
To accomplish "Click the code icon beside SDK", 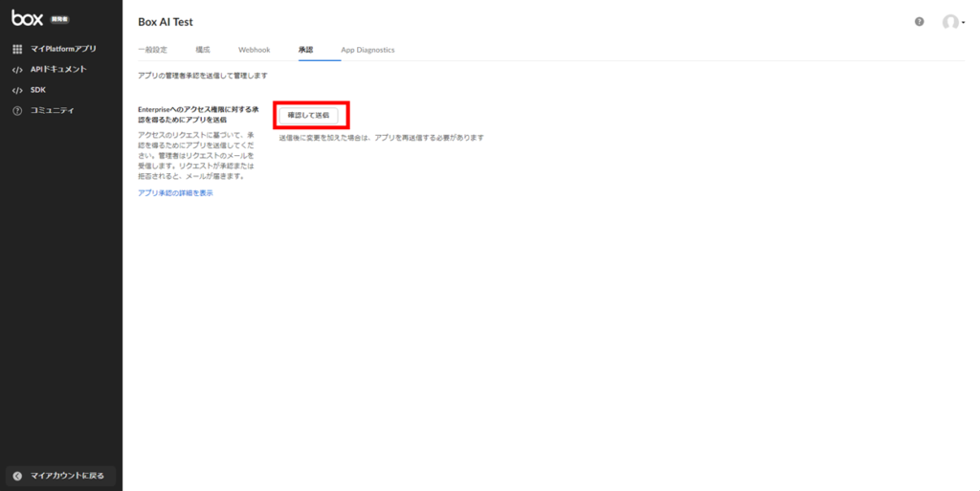I will point(17,90).
